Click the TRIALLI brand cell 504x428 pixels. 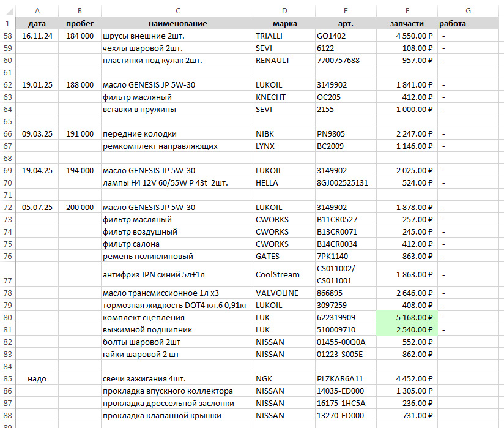[x=284, y=36]
